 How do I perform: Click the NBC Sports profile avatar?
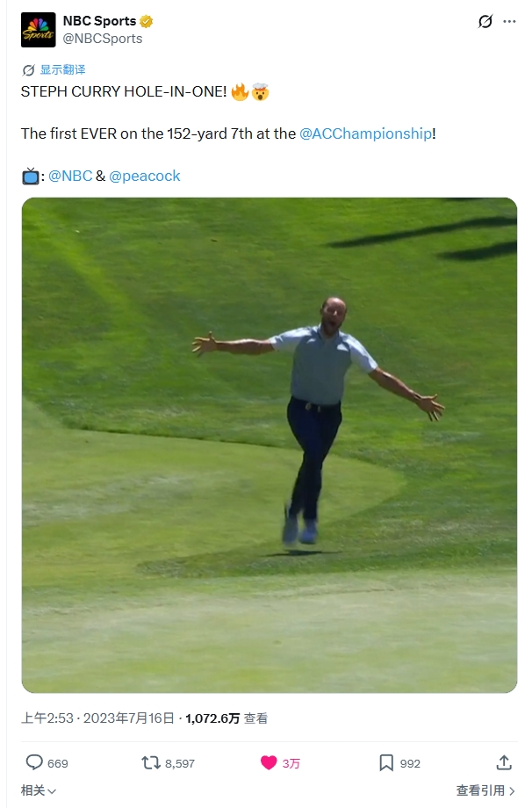(38, 29)
